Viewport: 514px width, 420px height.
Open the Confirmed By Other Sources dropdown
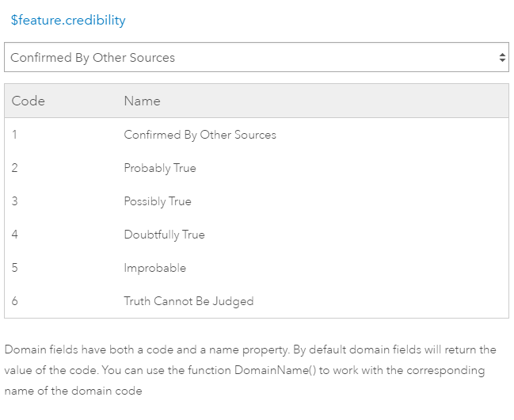click(x=257, y=57)
